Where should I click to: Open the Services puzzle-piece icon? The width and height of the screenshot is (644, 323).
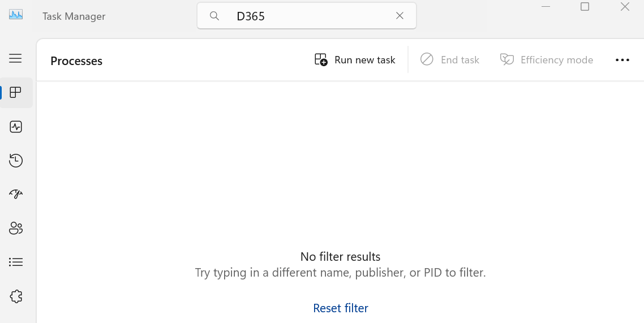click(16, 296)
